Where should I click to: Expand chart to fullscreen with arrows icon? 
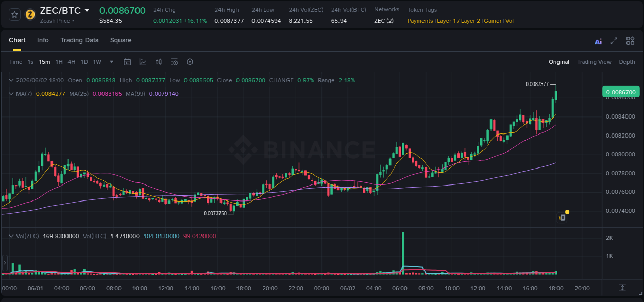point(614,41)
